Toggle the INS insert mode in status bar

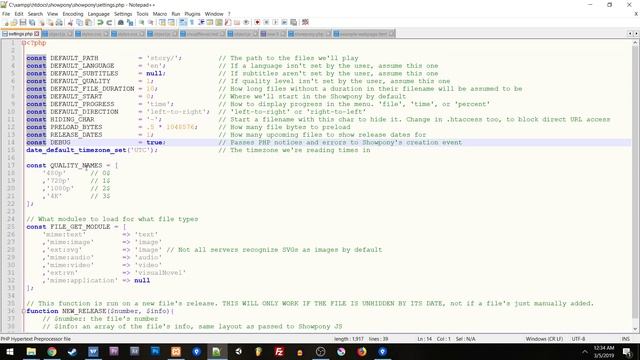click(625, 339)
